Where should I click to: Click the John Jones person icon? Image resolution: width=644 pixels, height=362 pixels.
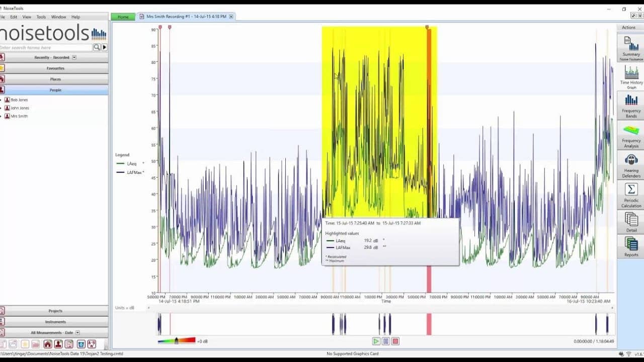[7, 108]
